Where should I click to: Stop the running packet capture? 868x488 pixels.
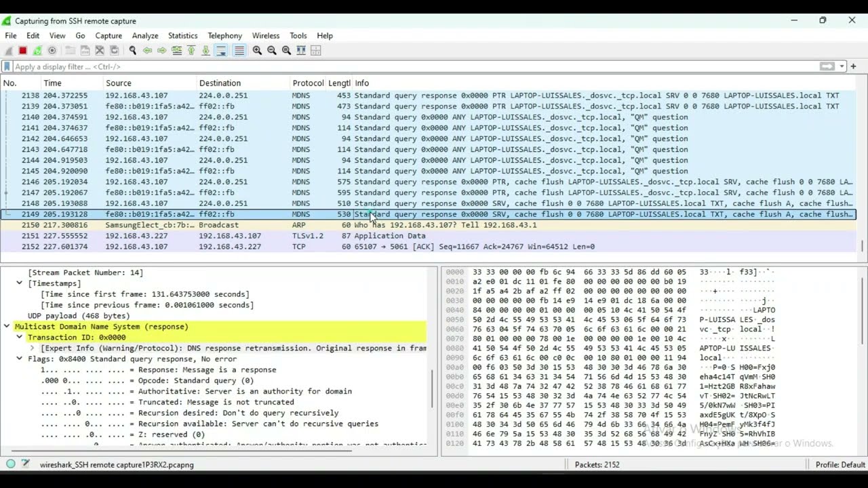pos(22,50)
